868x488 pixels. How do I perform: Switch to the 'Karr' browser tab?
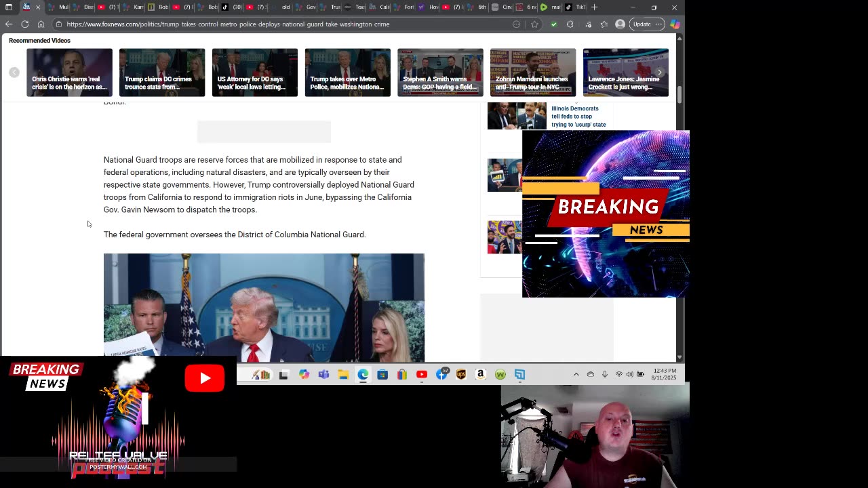(x=134, y=7)
